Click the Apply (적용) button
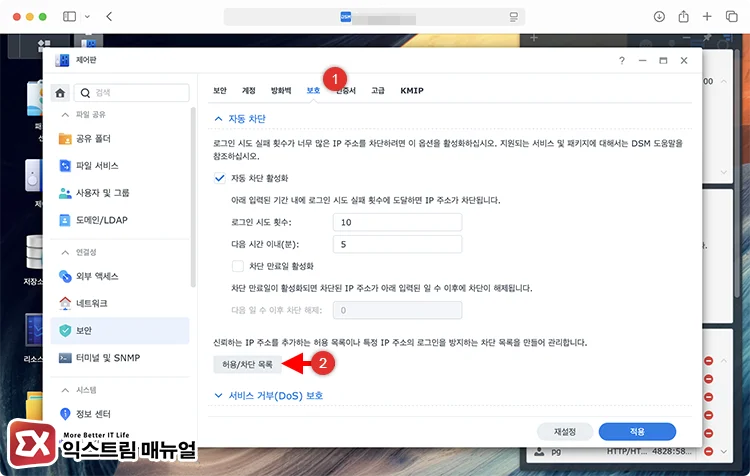 point(637,432)
